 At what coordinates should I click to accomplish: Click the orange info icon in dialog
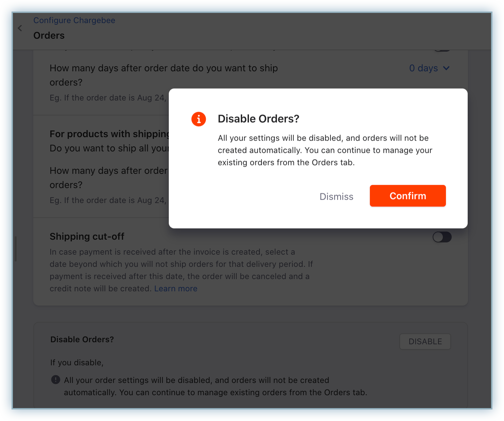tap(199, 119)
